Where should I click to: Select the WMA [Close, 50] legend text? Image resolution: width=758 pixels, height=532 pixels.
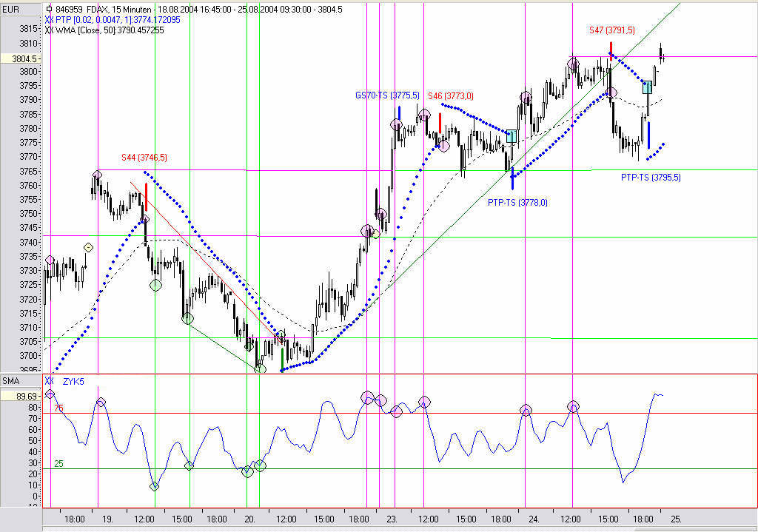point(110,30)
